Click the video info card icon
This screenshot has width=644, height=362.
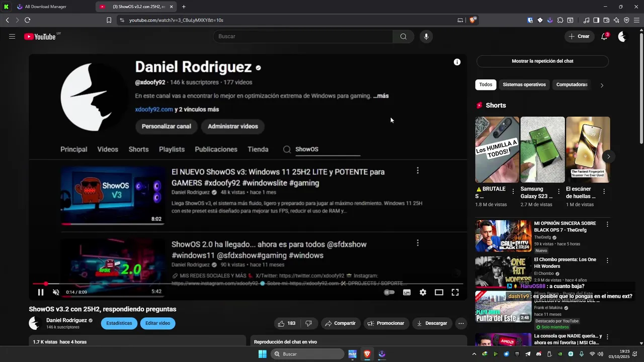tap(457, 62)
